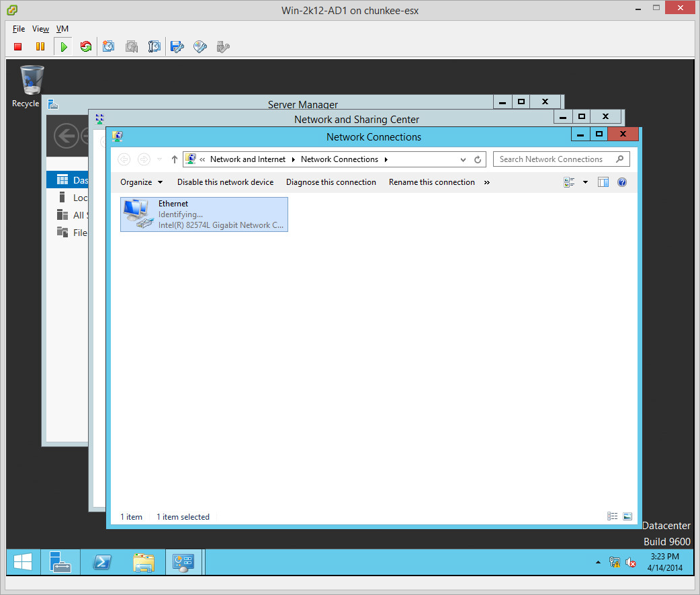This screenshot has height=595, width=700.
Task: Take a snapshot of the VM
Action: (109, 46)
